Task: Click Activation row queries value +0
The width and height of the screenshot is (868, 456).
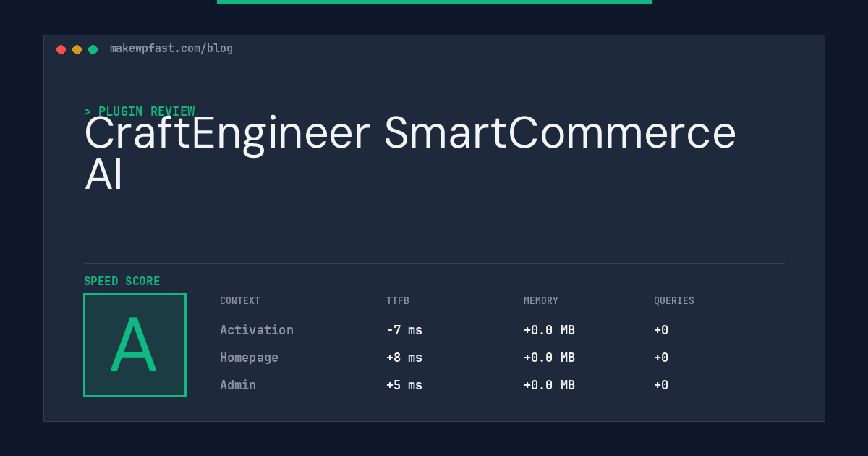Action: click(661, 330)
